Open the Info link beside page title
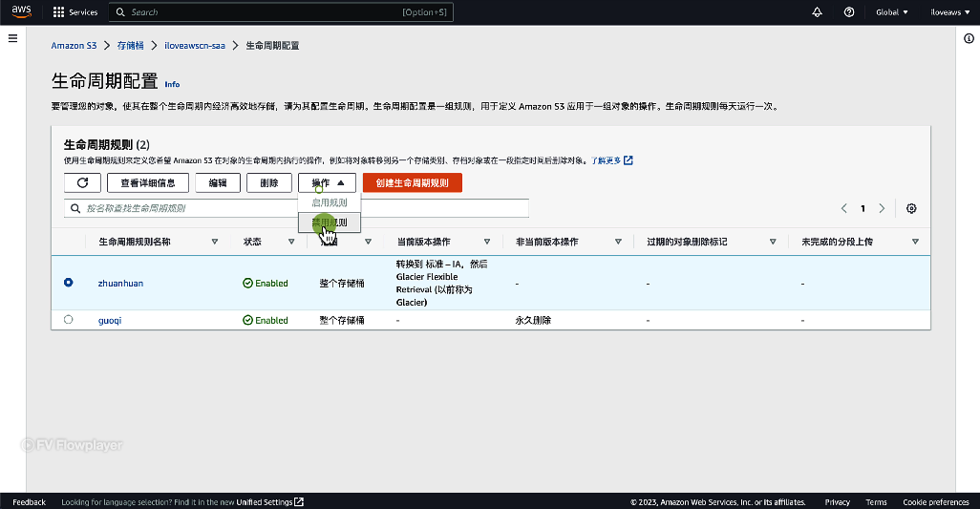The width and height of the screenshot is (980, 509). coord(172,84)
